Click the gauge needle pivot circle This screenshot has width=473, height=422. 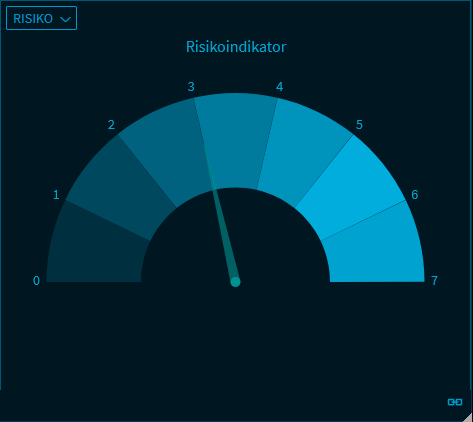click(x=235, y=282)
